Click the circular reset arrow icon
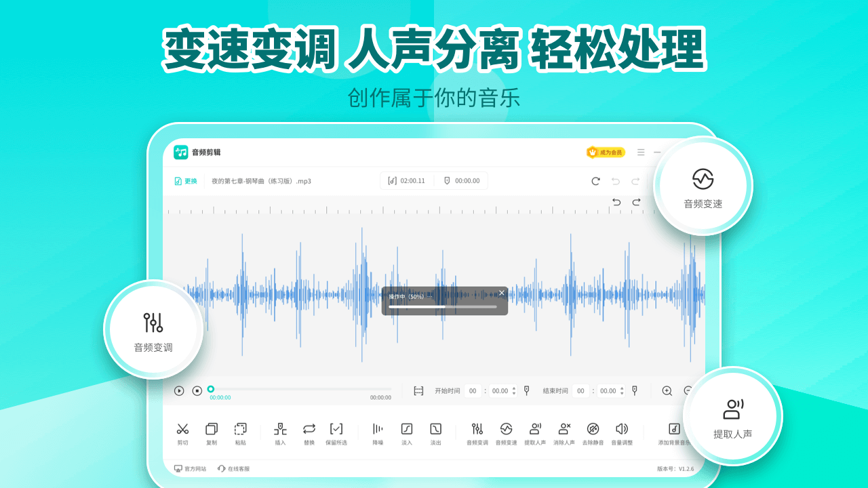The width and height of the screenshot is (868, 488). click(x=595, y=181)
